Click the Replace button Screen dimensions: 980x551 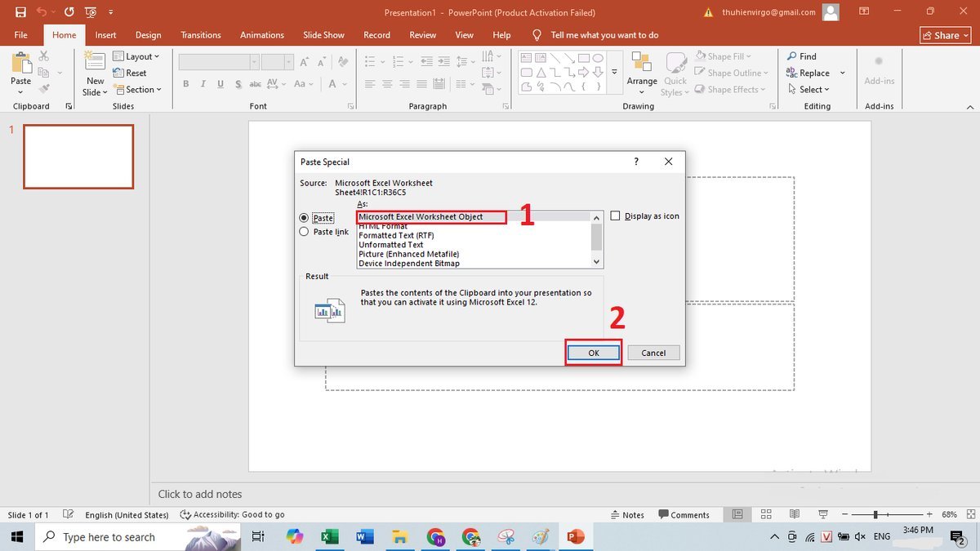coord(808,73)
